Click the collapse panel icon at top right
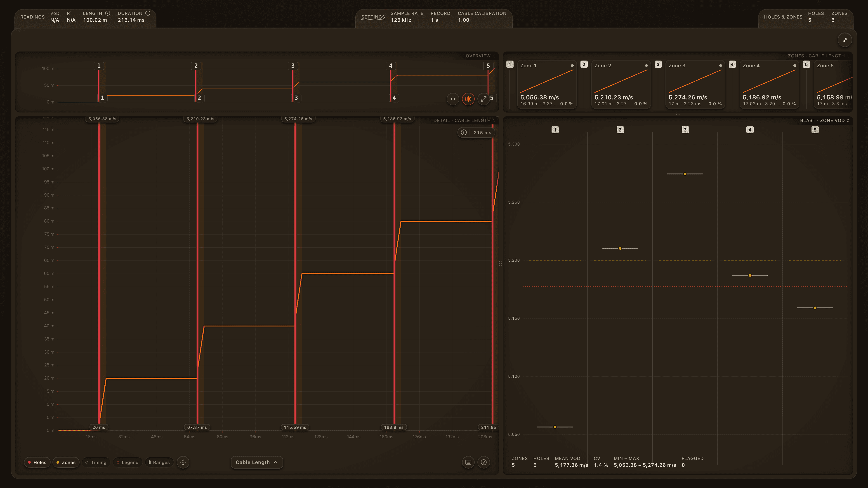Image resolution: width=868 pixels, height=488 pixels. [845, 40]
